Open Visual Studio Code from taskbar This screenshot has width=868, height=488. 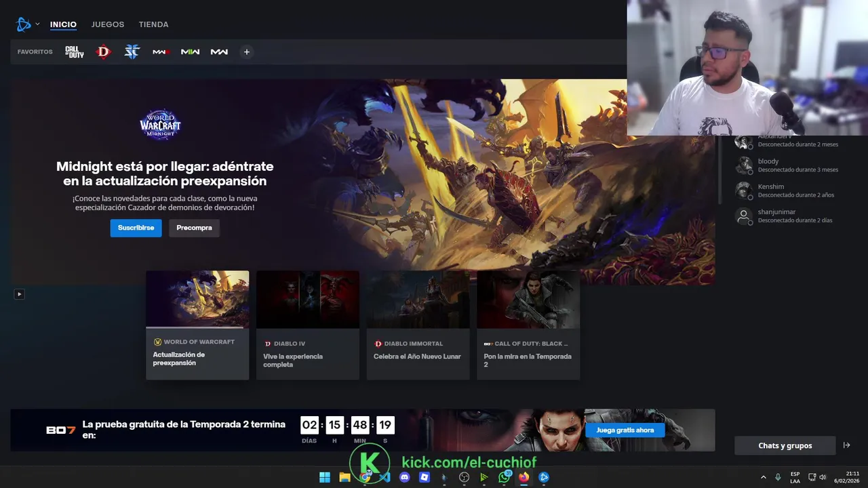point(384,477)
